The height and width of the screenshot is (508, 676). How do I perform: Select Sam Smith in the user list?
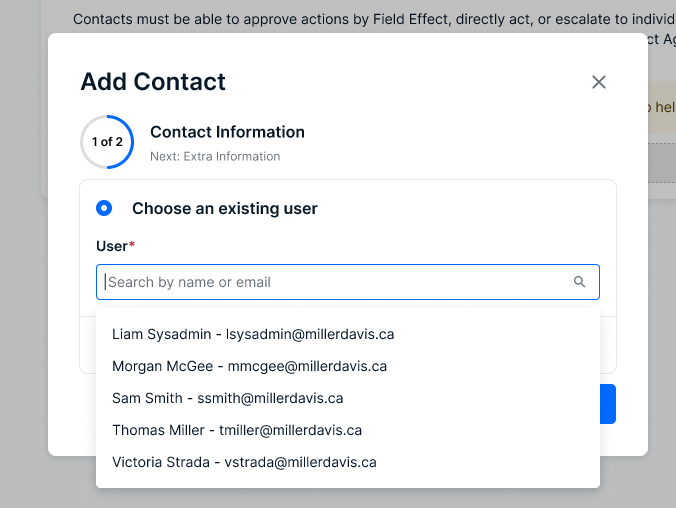click(227, 398)
